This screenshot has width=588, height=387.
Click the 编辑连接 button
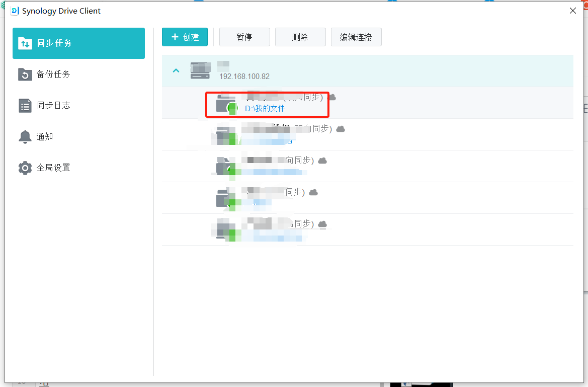tap(356, 37)
